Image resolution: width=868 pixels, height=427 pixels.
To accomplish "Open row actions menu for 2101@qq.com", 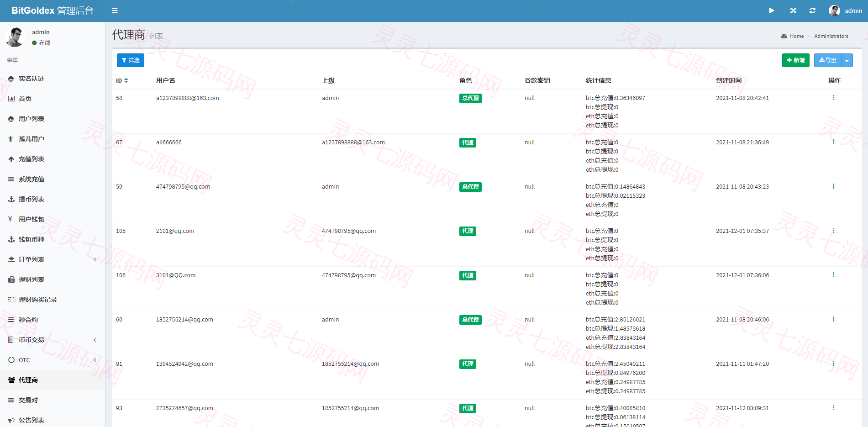I will click(833, 231).
